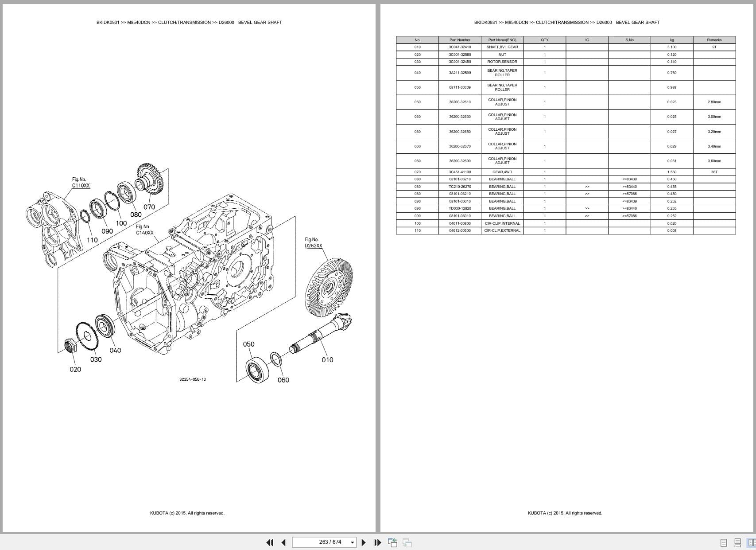Select part number 36200-32610

460,102
